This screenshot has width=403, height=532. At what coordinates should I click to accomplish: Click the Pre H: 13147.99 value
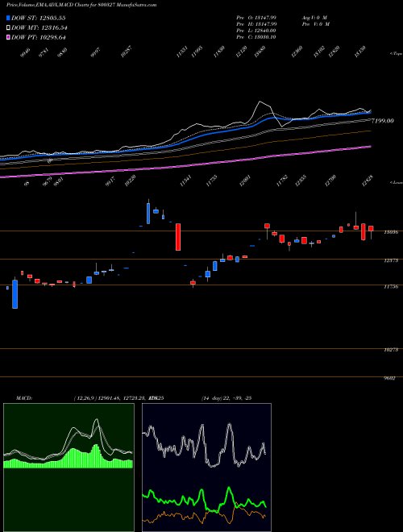tap(256, 24)
